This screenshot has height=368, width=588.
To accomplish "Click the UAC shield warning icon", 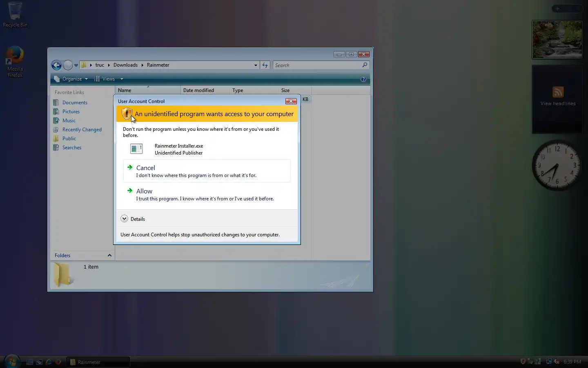I will tap(127, 114).
